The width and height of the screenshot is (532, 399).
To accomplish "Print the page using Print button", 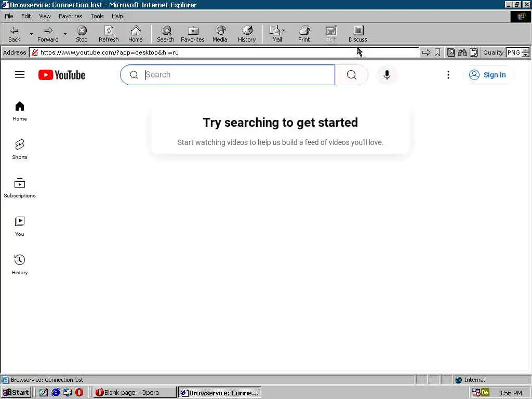I will pos(304,34).
